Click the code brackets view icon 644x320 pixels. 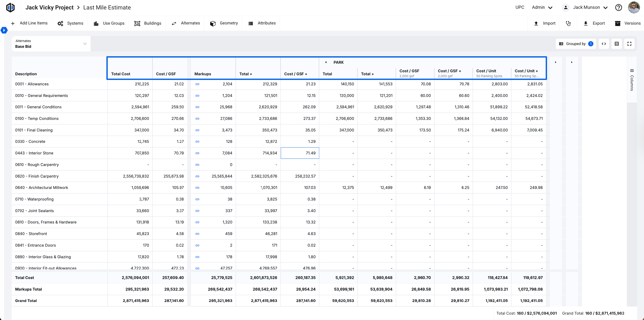click(604, 44)
